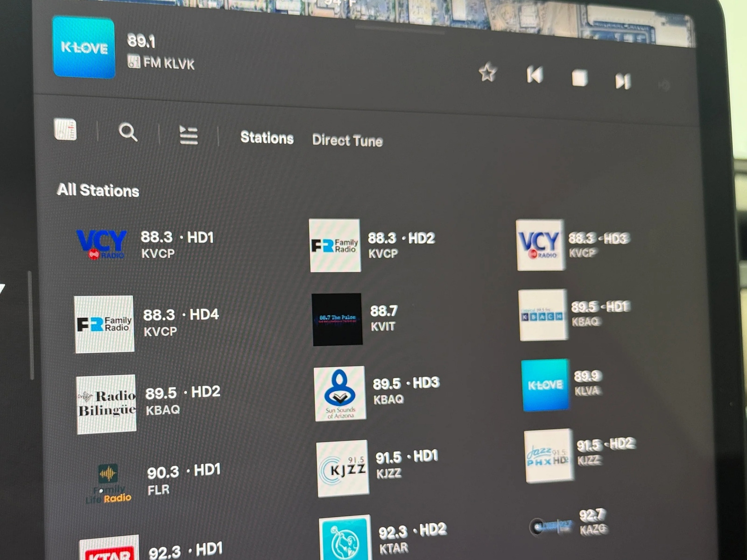The width and height of the screenshot is (747, 560).
Task: Open the radio source icon
Action: pos(65,129)
